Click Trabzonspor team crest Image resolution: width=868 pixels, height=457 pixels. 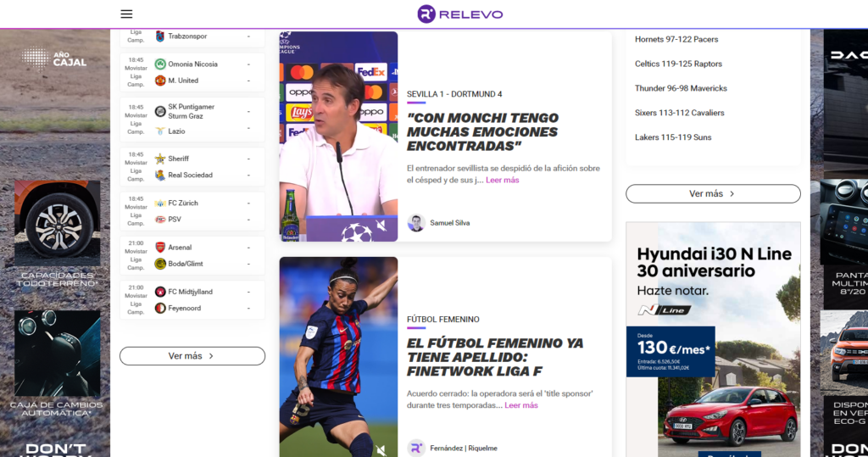(160, 36)
